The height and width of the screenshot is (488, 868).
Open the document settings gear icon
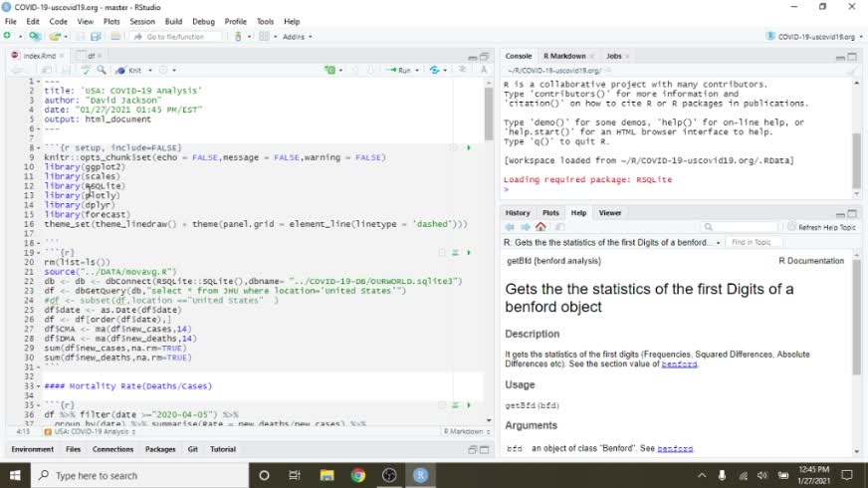[163, 71]
